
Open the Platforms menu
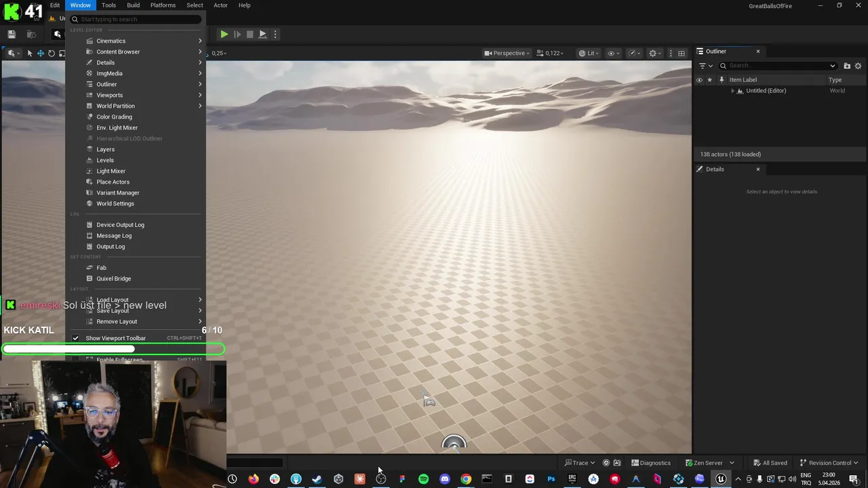tap(163, 5)
